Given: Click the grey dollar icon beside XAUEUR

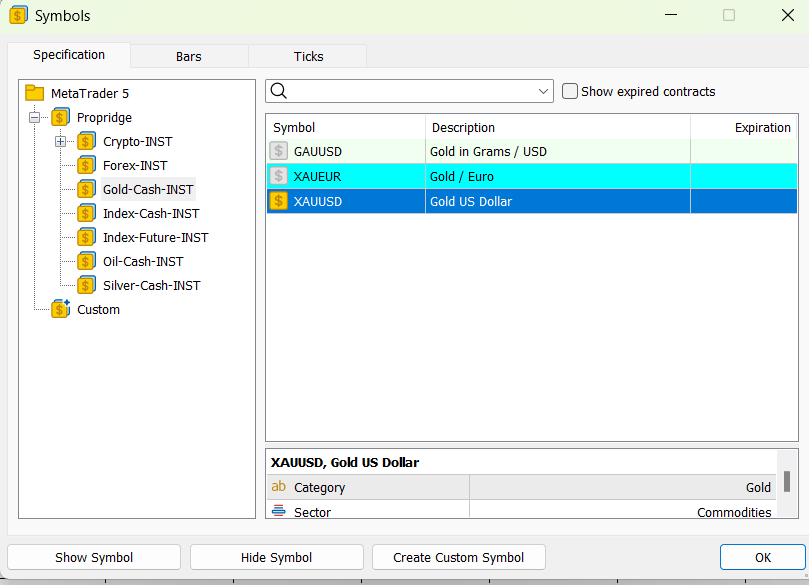Looking at the screenshot, I should (279, 176).
